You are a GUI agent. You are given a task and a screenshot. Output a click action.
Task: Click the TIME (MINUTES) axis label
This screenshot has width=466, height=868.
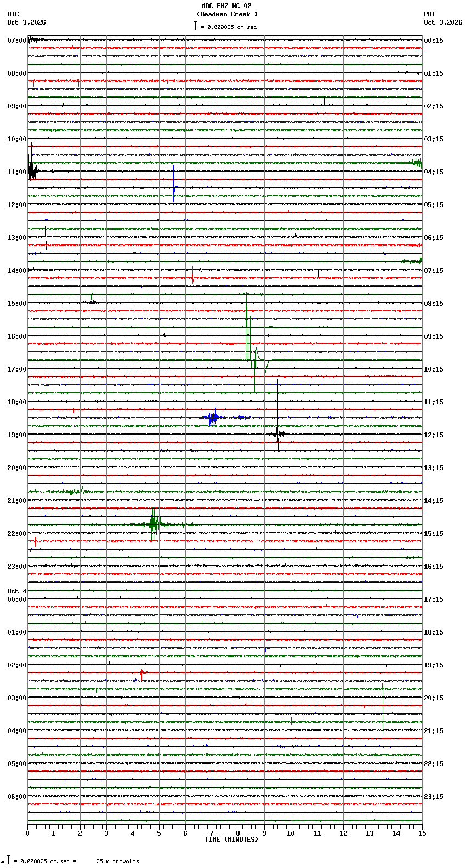(x=231, y=840)
